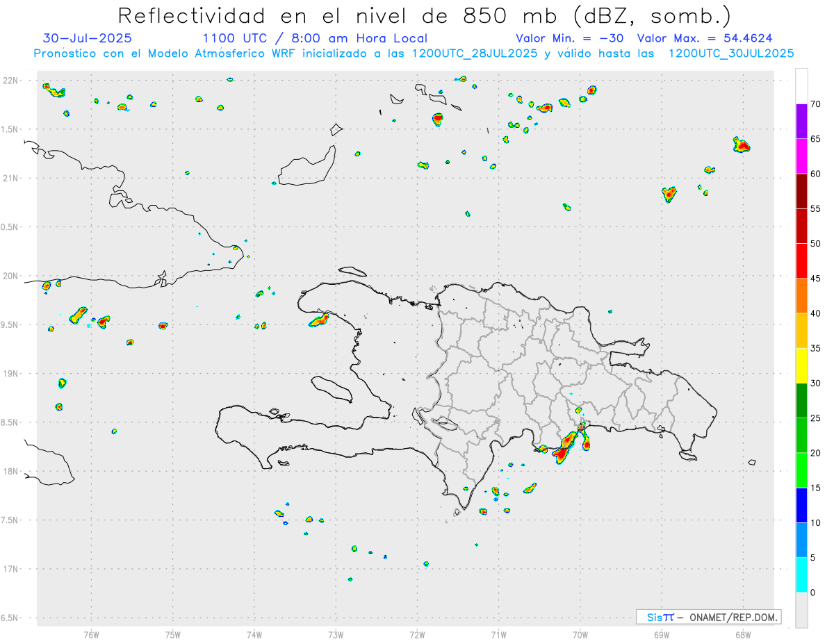
Task: Click the colorbar tick label '25'
Action: 816,418
